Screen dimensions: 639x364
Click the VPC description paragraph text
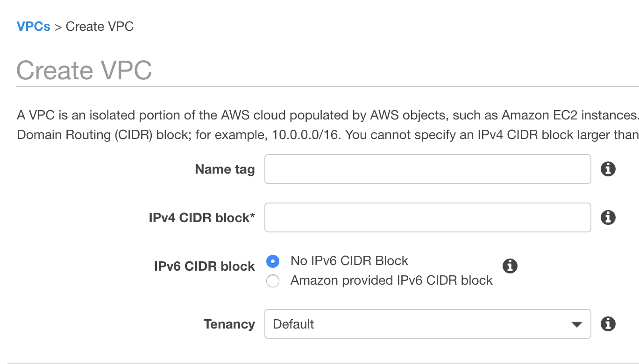(327, 125)
